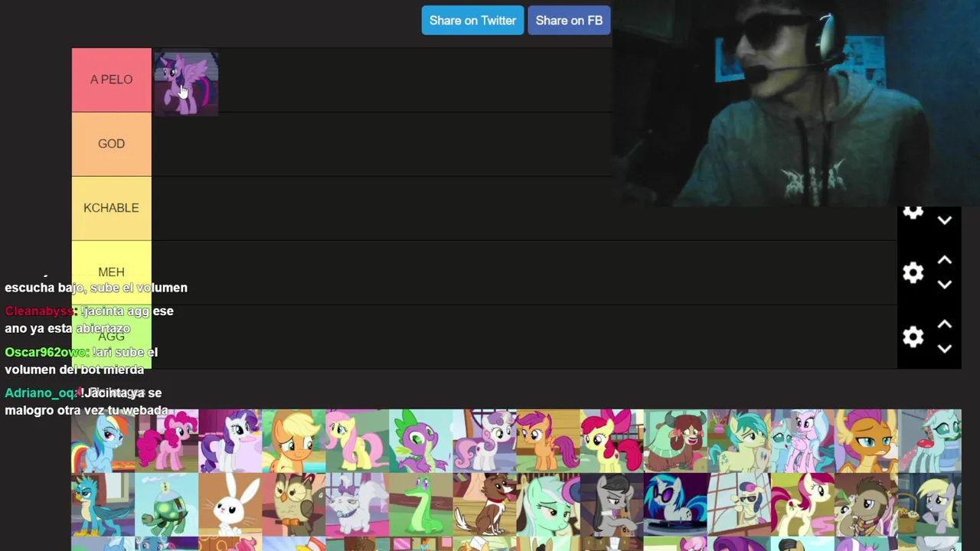Pick the Applejack thumbnail with cowboy hat

[293, 441]
